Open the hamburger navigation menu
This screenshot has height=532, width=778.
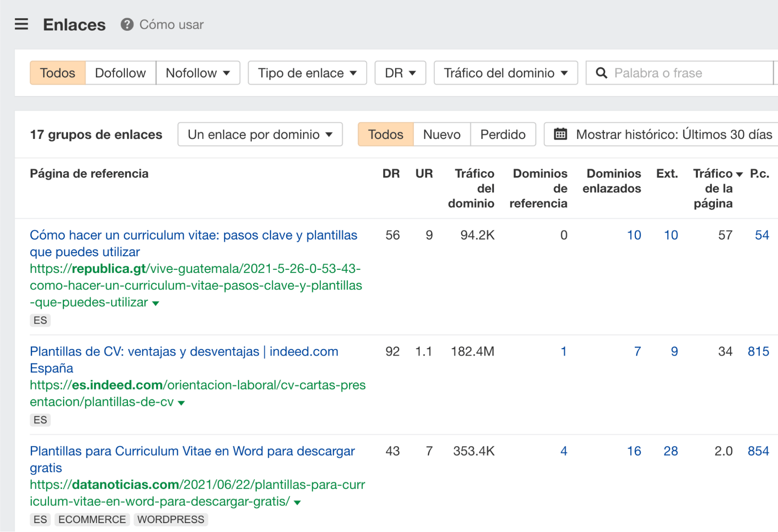click(21, 24)
